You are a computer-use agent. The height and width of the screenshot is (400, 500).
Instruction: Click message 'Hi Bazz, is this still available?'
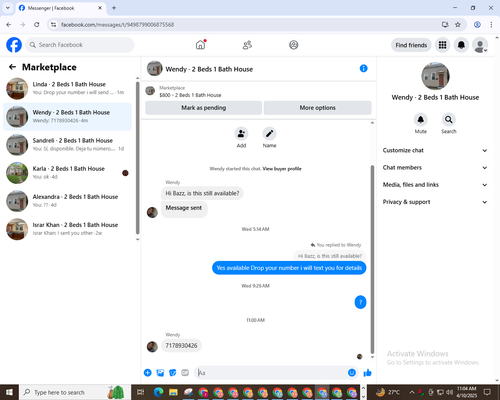202,193
